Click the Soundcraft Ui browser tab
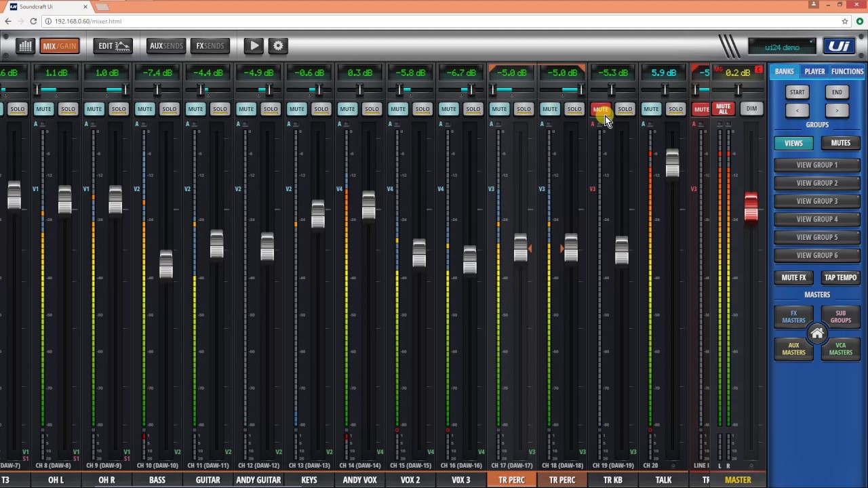The image size is (868, 488). point(49,7)
